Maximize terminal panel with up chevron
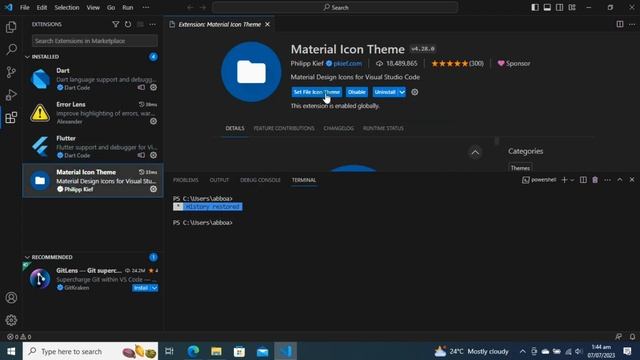Screen dimensions: 640x360 pos(620,180)
